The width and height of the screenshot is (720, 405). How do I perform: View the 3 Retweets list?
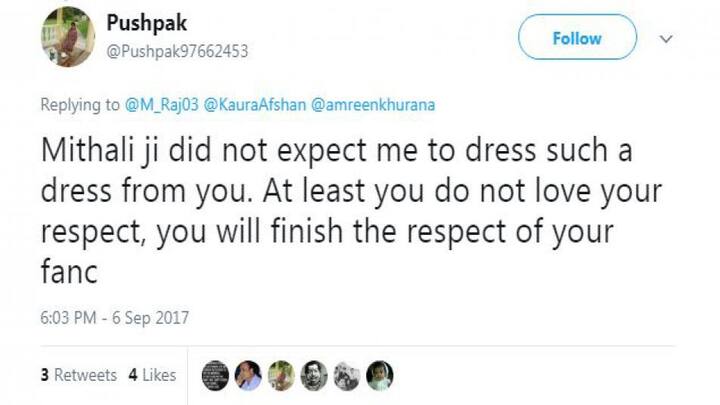point(78,375)
